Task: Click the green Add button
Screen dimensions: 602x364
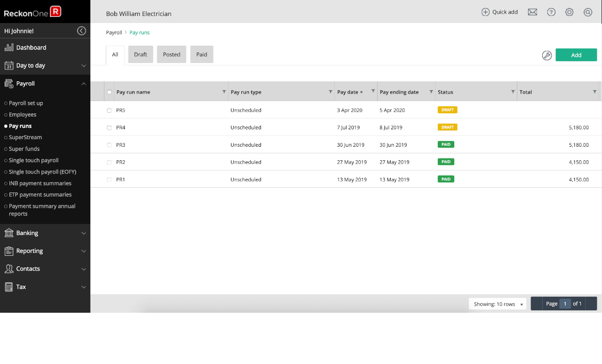Action: pyautogui.click(x=576, y=55)
